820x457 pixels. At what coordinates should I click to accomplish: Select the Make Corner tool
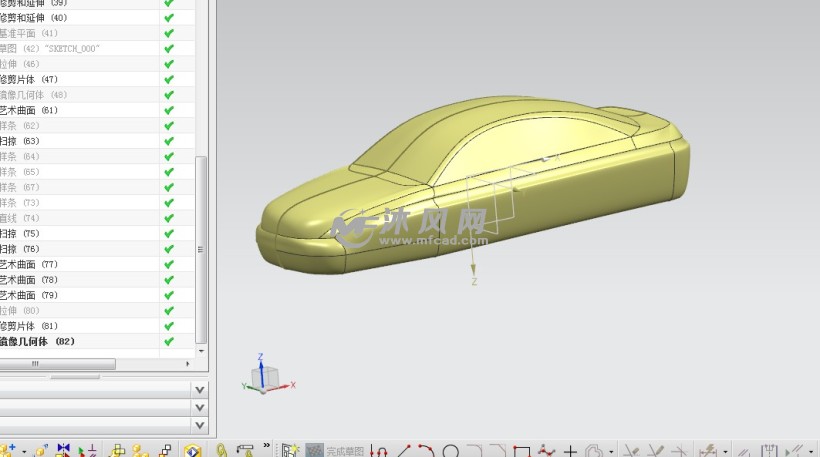[679, 451]
